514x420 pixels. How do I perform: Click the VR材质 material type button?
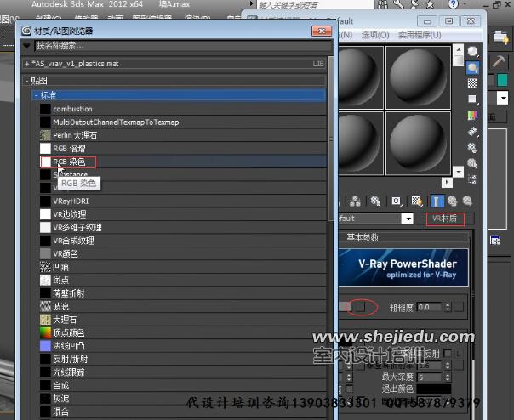click(x=445, y=219)
